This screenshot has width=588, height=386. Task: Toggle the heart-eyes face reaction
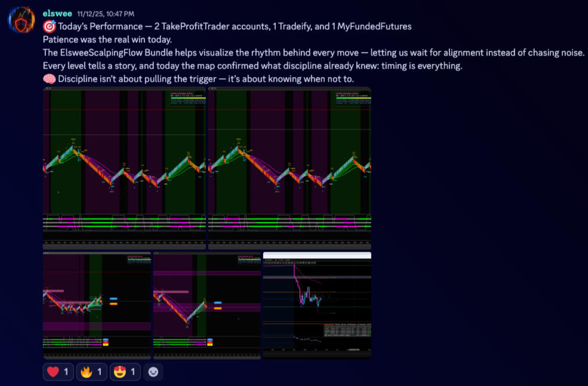[124, 372]
